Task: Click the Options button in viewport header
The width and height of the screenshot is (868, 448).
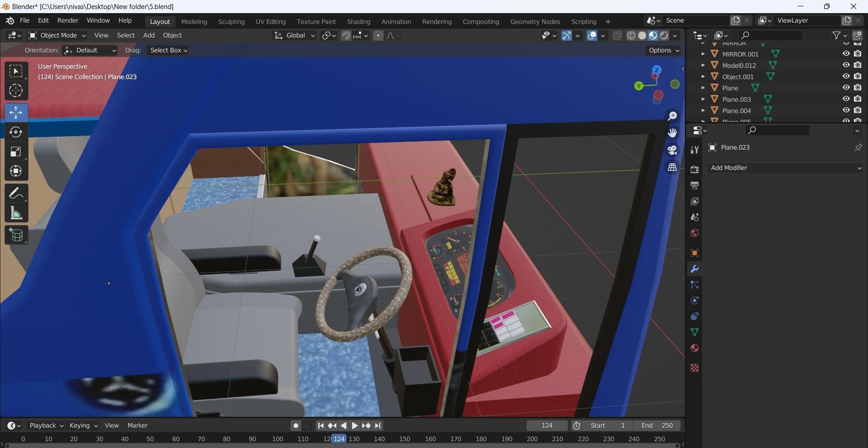Action: pyautogui.click(x=663, y=50)
